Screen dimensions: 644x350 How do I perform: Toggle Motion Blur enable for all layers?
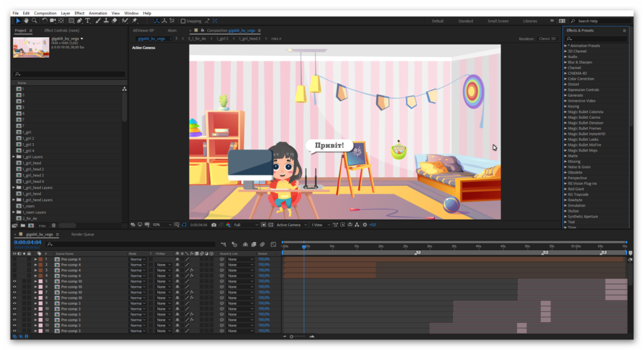[262, 244]
